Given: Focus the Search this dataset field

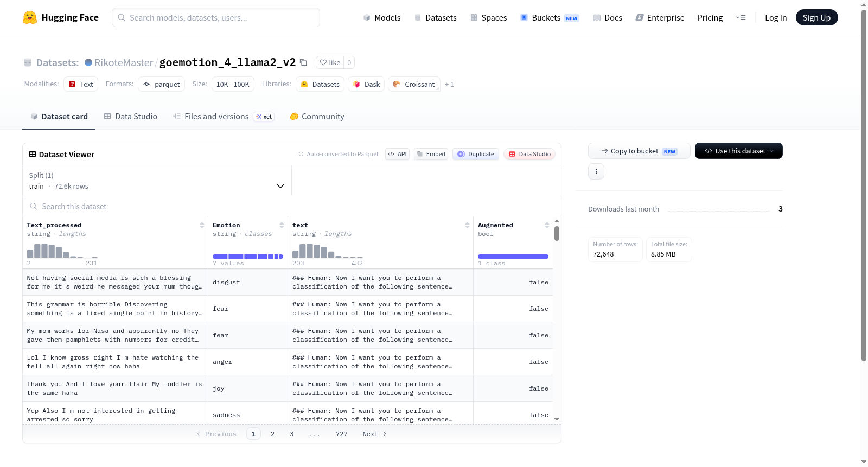Looking at the screenshot, I should click(292, 206).
